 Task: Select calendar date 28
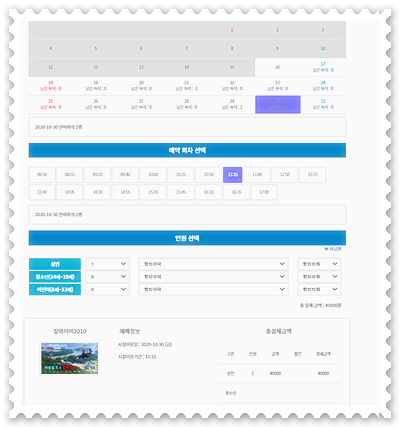tap(187, 104)
